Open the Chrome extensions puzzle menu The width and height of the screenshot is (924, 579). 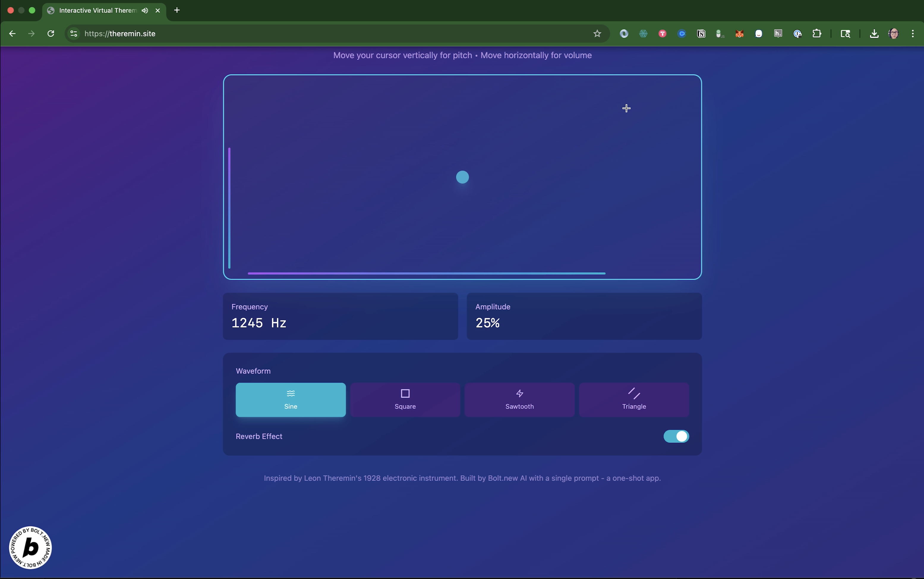[x=817, y=34]
